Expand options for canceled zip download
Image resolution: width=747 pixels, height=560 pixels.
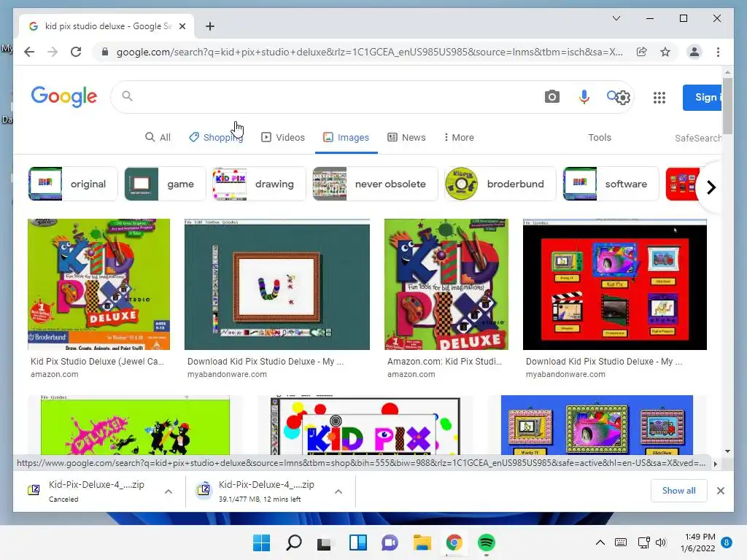169,491
